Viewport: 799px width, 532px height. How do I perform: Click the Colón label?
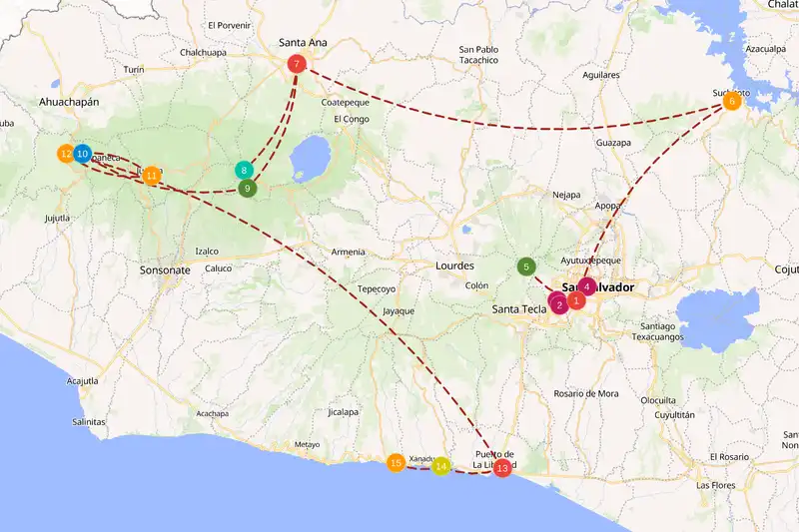pos(476,285)
